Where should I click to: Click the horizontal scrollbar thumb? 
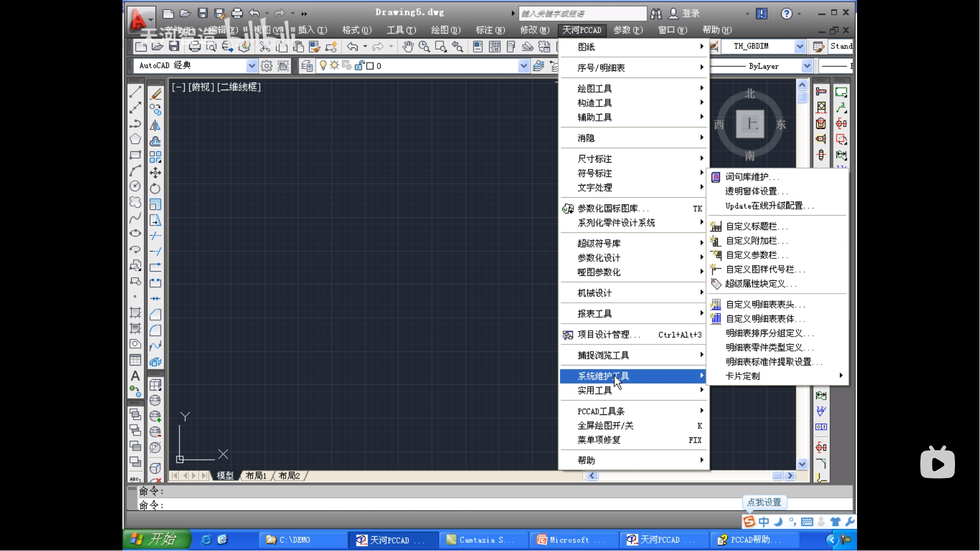point(777,476)
